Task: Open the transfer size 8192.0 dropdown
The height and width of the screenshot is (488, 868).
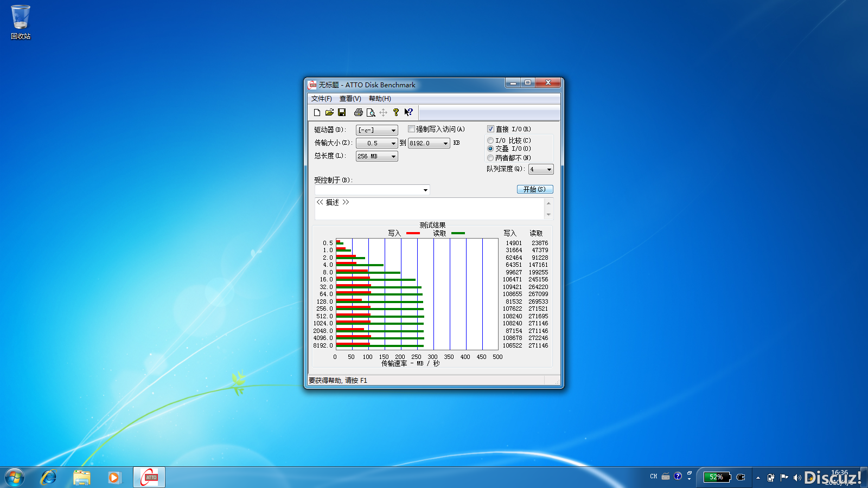Action: pyautogui.click(x=429, y=143)
